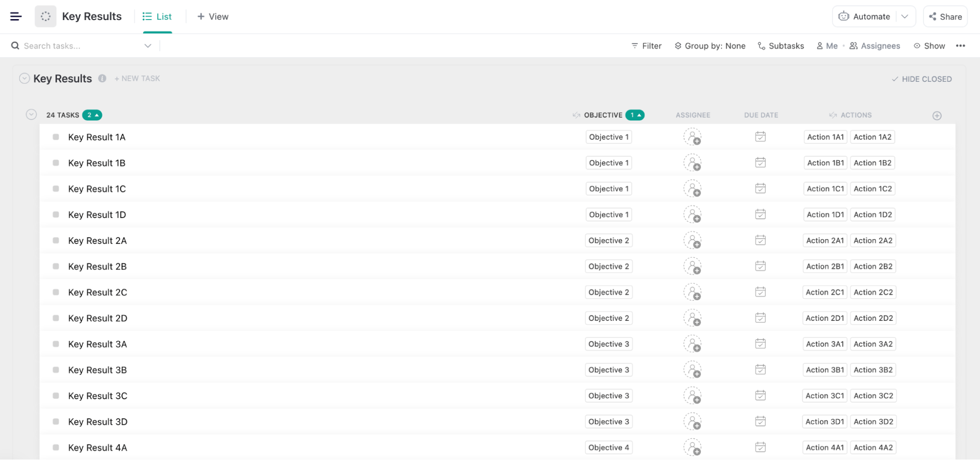Expand the search tasks dropdown chevron

coord(148,46)
